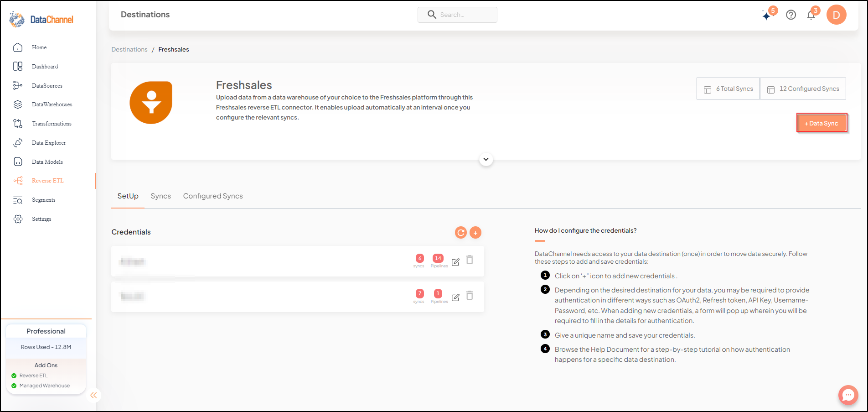Click the Data Models icon
Screen dimensions: 868x412
[x=18, y=162]
